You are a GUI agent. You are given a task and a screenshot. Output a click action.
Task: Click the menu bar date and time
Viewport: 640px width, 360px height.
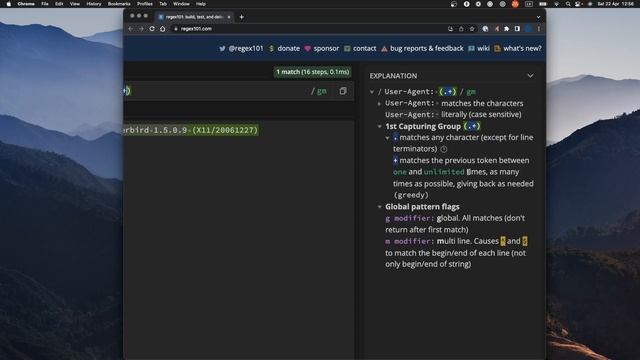[616, 4]
